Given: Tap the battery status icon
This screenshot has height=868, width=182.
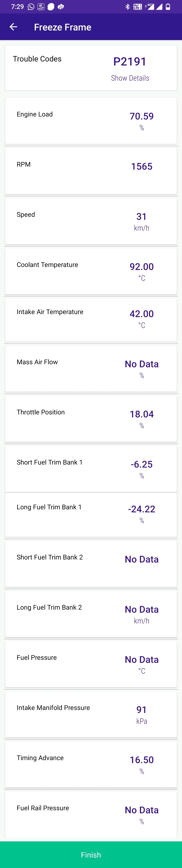Looking at the screenshot, I should tap(168, 7).
